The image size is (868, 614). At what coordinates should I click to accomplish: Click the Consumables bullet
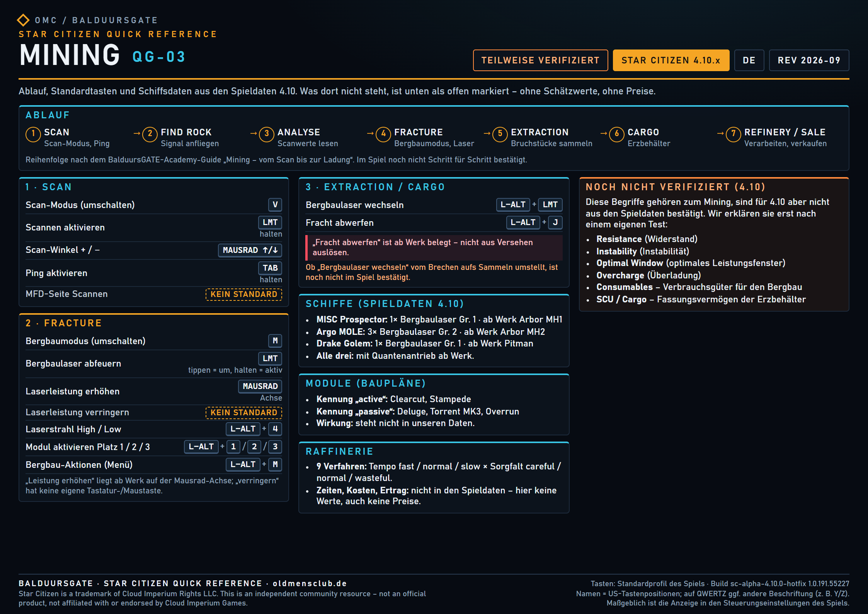699,287
